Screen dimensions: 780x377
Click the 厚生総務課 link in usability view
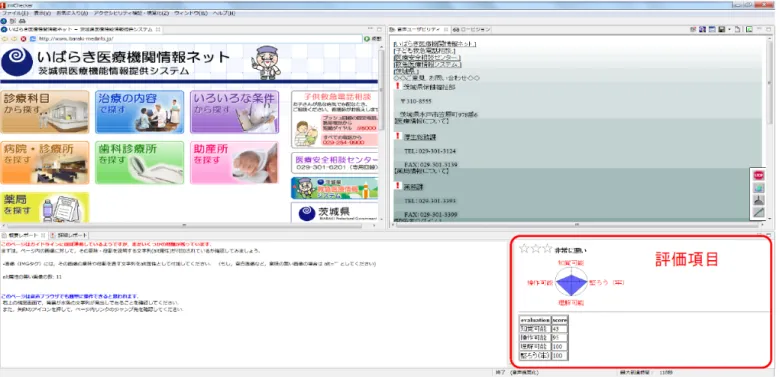419,137
